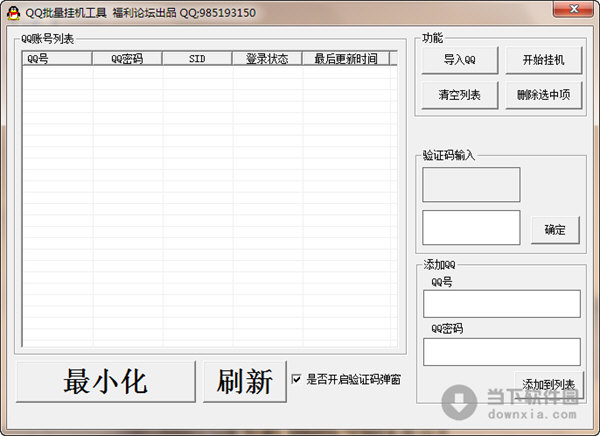This screenshot has height=436, width=600.
Task: Click the 导入QQ button
Action: (460, 60)
